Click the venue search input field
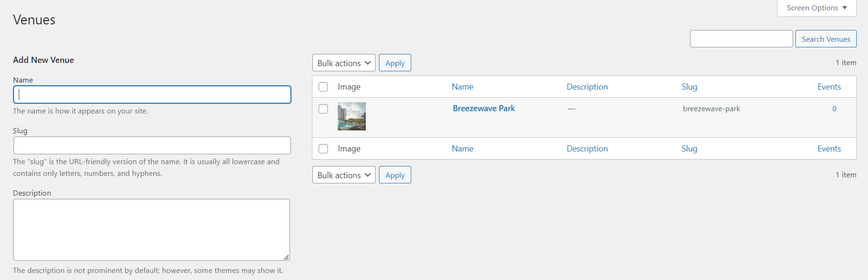This screenshot has width=868, height=280. coord(741,39)
